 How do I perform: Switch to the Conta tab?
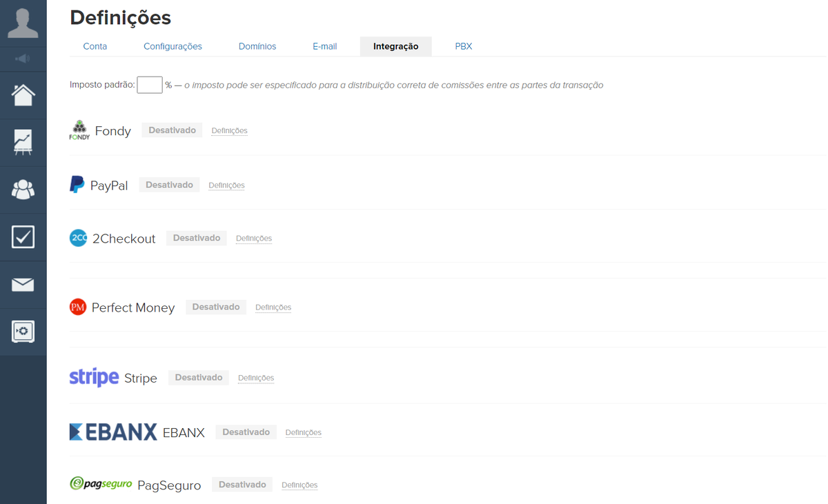(x=95, y=46)
